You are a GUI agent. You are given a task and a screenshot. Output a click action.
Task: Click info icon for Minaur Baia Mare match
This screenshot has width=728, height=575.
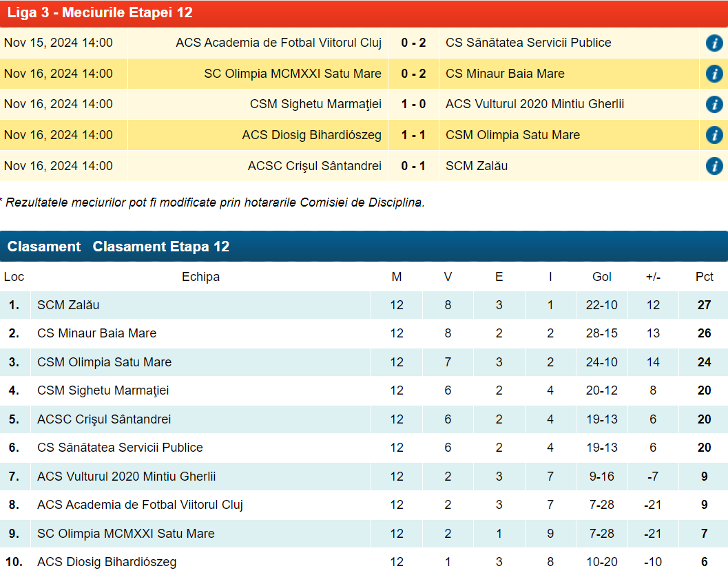tap(714, 74)
